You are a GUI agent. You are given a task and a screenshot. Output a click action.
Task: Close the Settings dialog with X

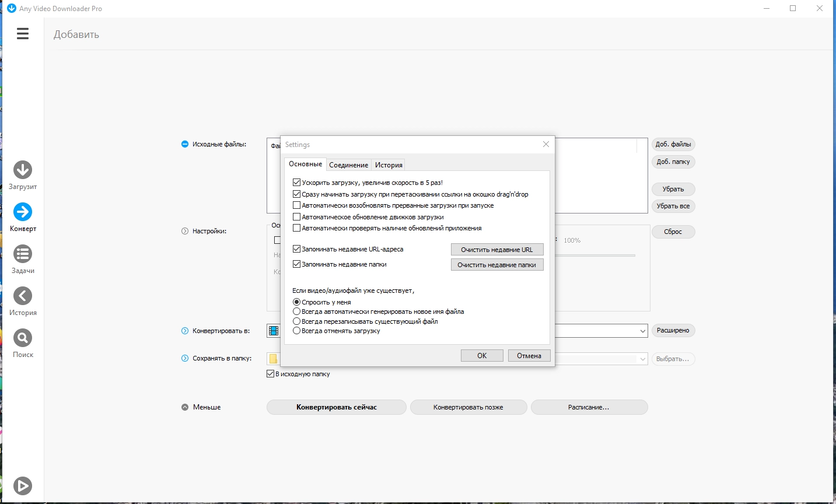pos(546,144)
